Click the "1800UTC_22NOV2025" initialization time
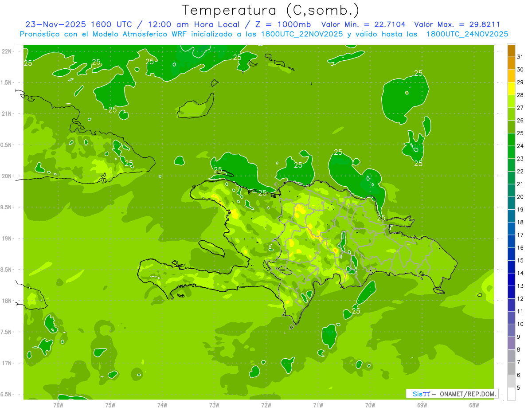This screenshot has width=532, height=411. coord(302,34)
